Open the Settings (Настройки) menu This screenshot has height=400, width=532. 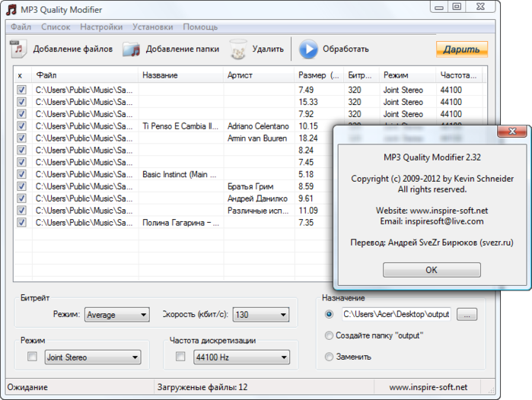101,27
